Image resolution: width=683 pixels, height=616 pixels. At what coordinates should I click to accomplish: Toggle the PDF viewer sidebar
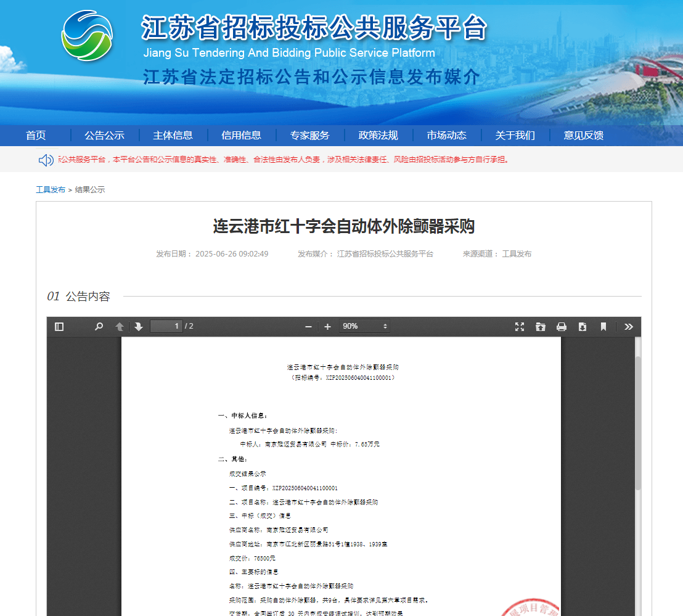tap(59, 327)
